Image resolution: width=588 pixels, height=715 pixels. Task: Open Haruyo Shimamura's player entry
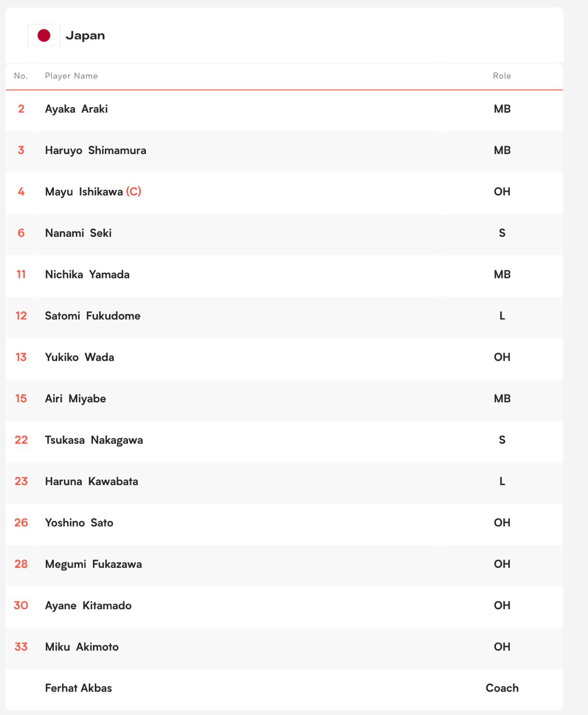click(x=95, y=150)
